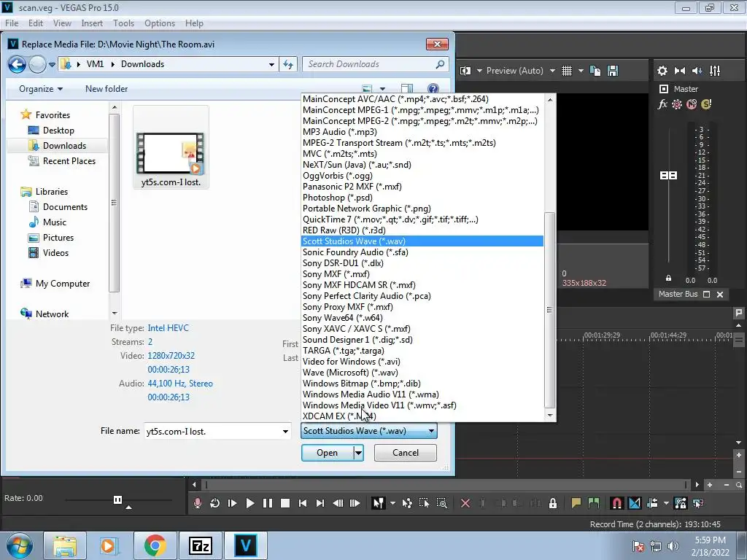Image resolution: width=747 pixels, height=560 pixels.
Task: Open the Auto Ripple mode dropdown arrow
Action: [x=666, y=503]
